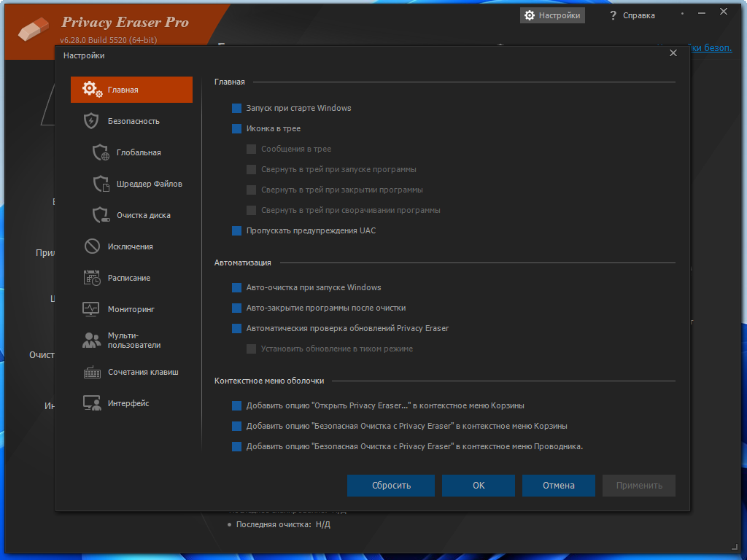Click the Шреддер Файлов shield icon
747x560 pixels.
click(x=101, y=184)
